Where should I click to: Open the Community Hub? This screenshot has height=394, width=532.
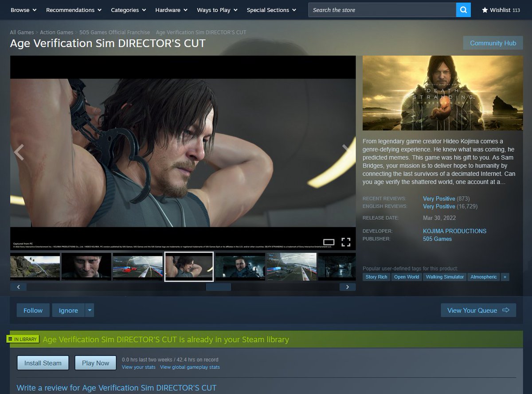click(493, 43)
